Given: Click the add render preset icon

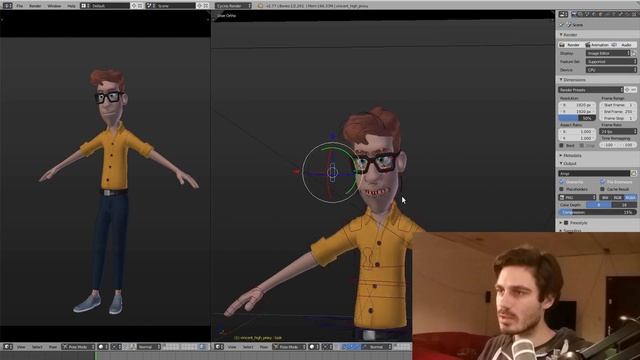Looking at the screenshot, I should click(x=627, y=90).
